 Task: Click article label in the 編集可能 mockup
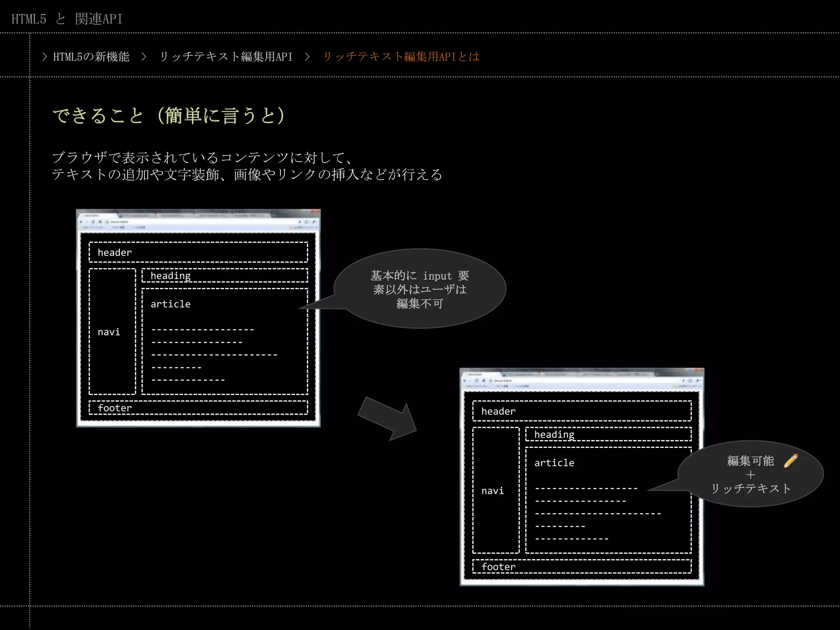555,463
